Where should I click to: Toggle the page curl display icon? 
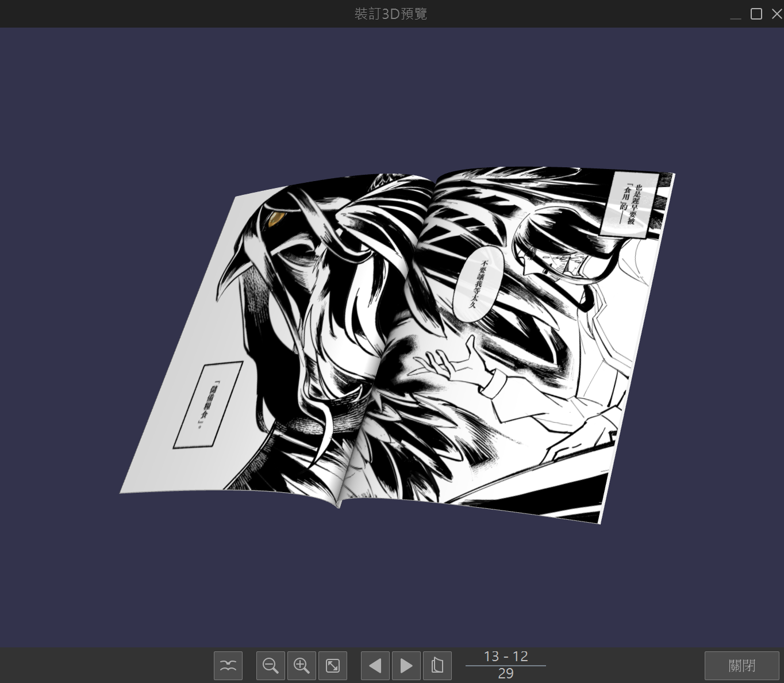[228, 666]
